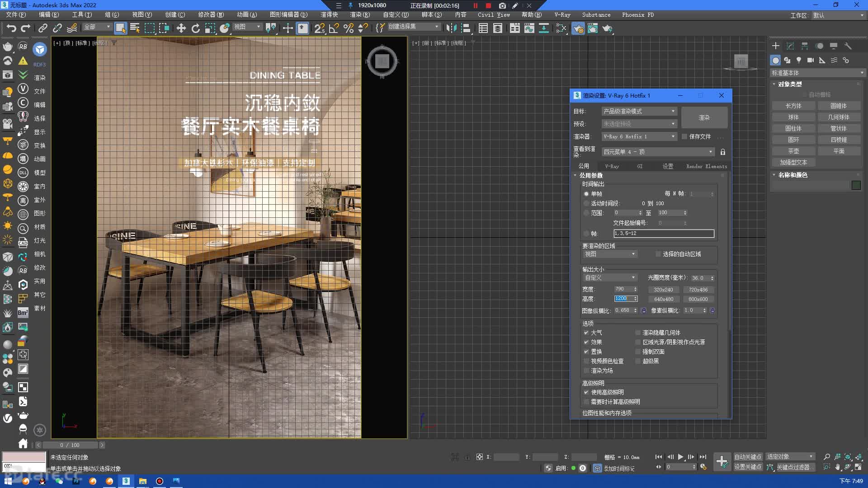Open the 渲染(R) menu
This screenshot has width=868, height=488.
pyautogui.click(x=360, y=15)
